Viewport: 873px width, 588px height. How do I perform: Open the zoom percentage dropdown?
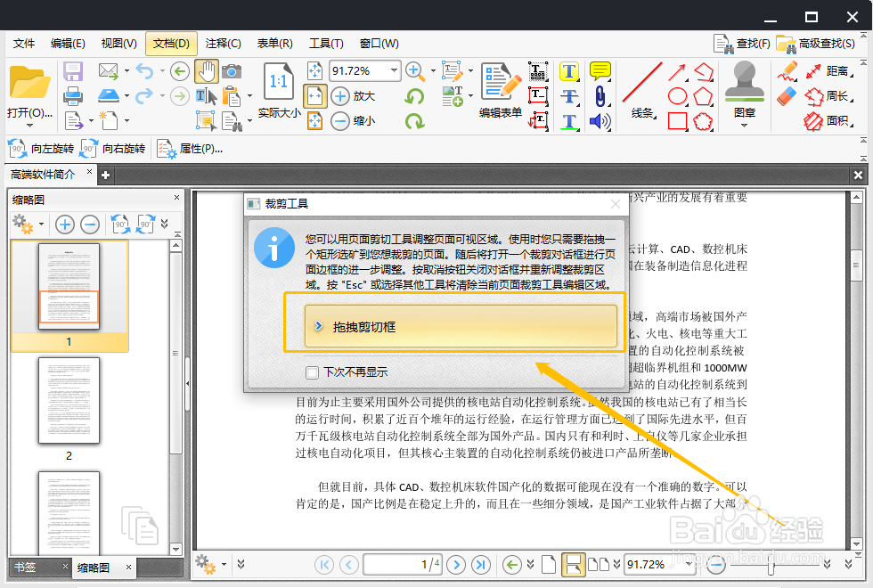coord(392,70)
